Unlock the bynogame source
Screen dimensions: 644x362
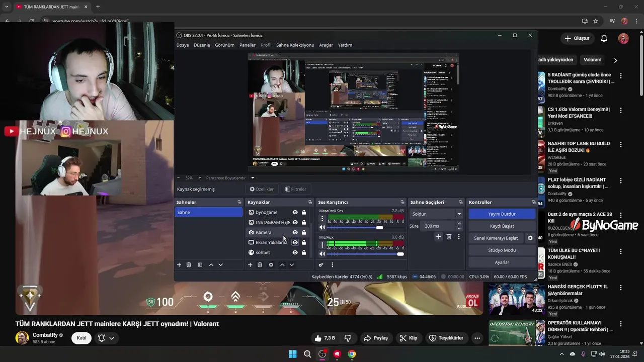coord(304,212)
